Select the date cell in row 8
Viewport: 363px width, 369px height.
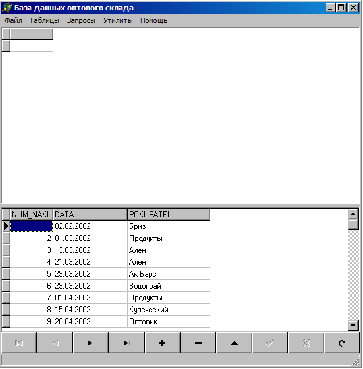(90, 310)
